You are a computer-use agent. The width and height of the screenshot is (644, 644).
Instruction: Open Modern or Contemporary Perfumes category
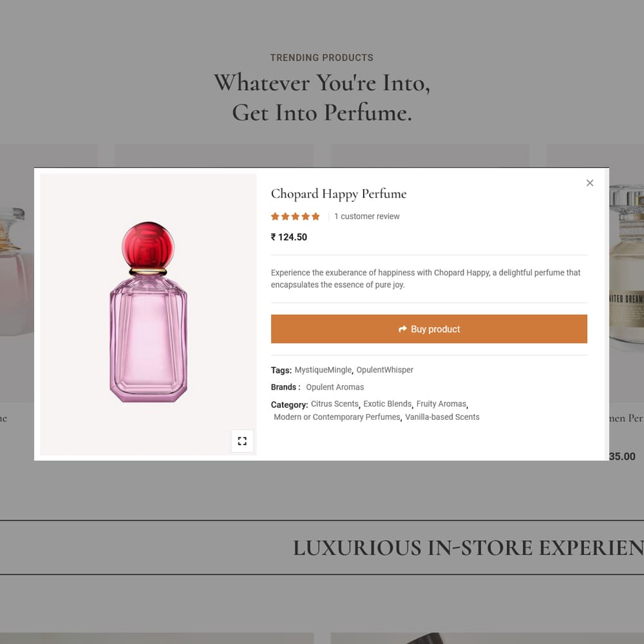[337, 417]
